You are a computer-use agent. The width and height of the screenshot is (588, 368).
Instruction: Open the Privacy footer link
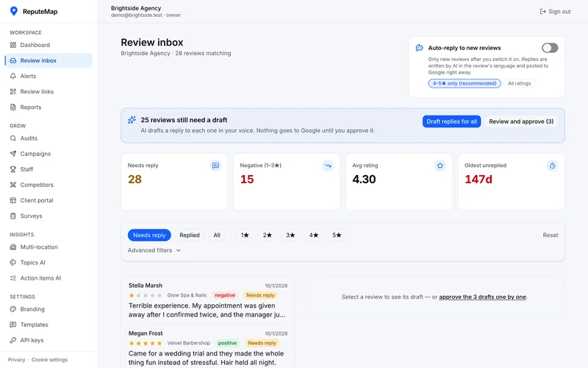[16, 360]
